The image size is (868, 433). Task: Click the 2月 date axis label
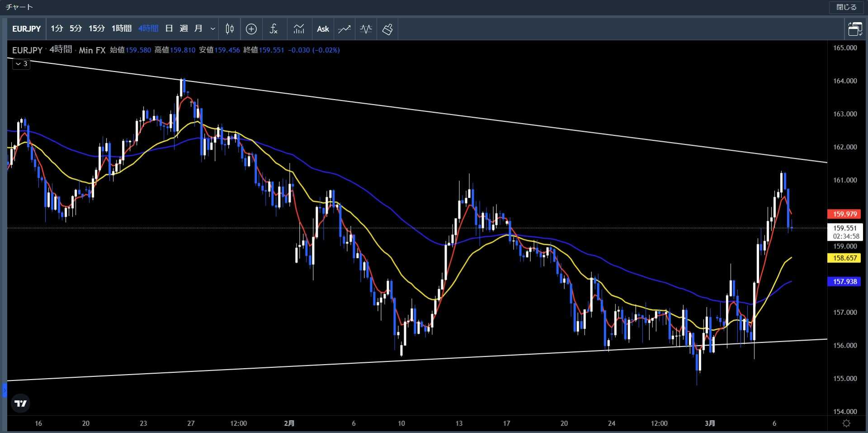click(289, 423)
